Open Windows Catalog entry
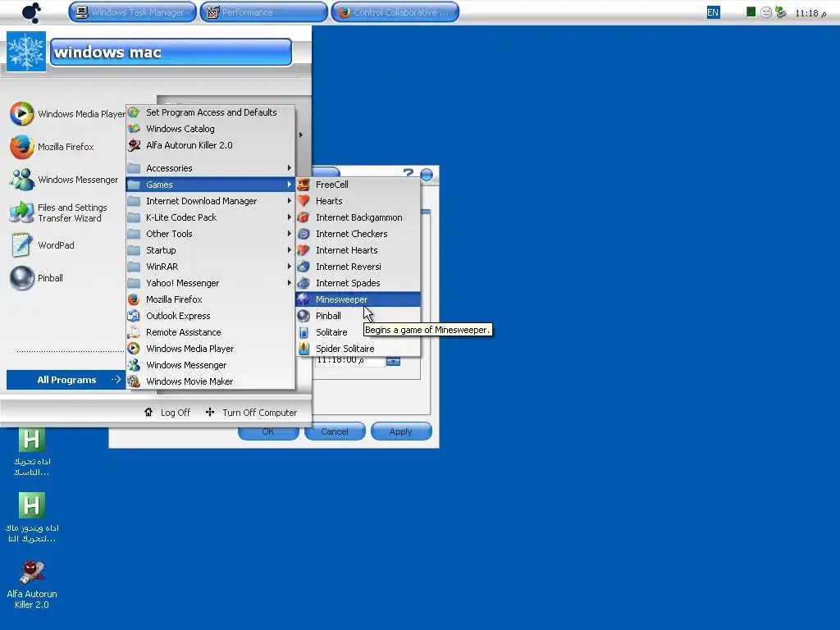Image resolution: width=840 pixels, height=630 pixels. click(x=211, y=129)
